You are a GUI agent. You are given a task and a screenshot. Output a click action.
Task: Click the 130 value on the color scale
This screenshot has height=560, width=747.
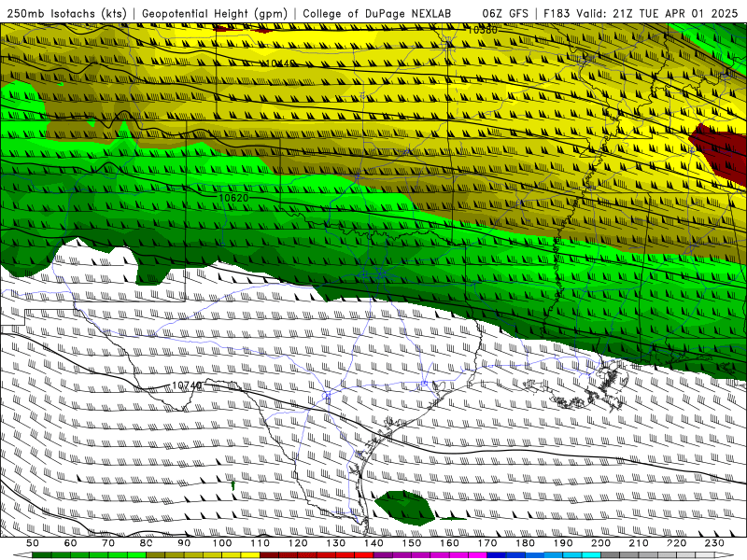pyautogui.click(x=336, y=543)
